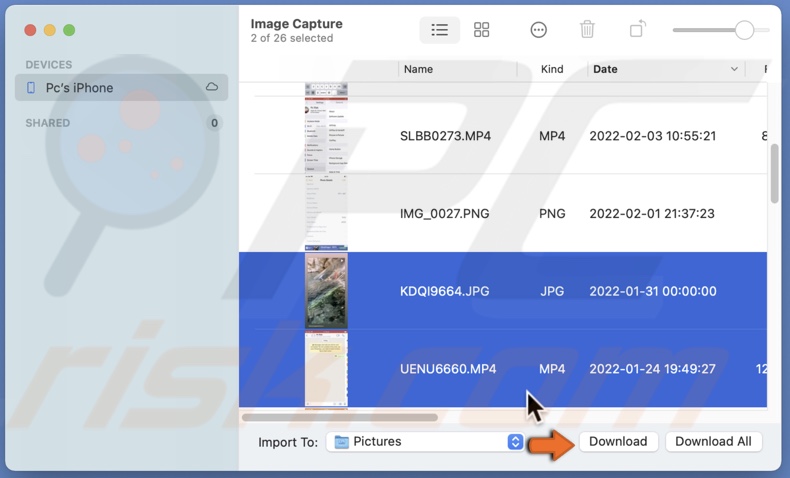Click the Pictures folder icon
Viewport: 790px width, 478px height.
(x=342, y=442)
